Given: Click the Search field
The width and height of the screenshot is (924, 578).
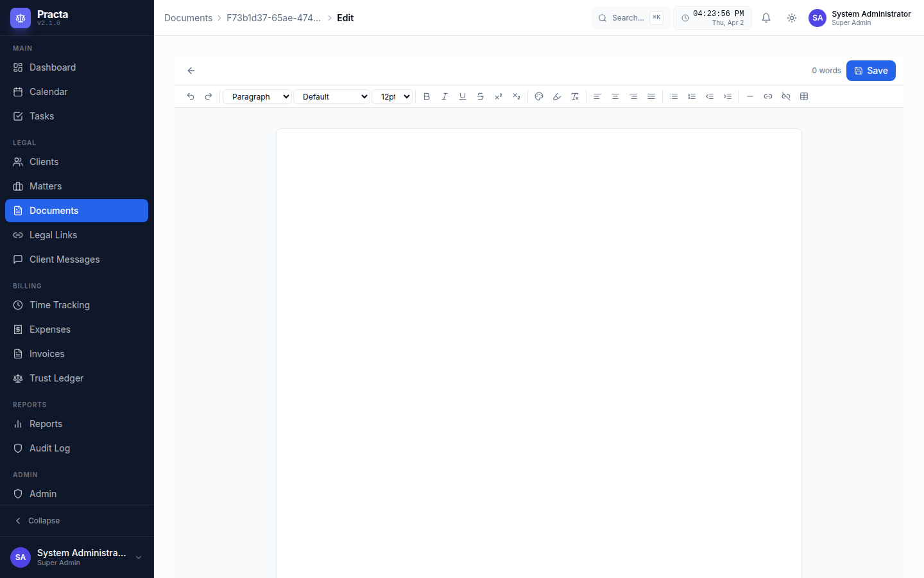Looking at the screenshot, I should tap(629, 17).
